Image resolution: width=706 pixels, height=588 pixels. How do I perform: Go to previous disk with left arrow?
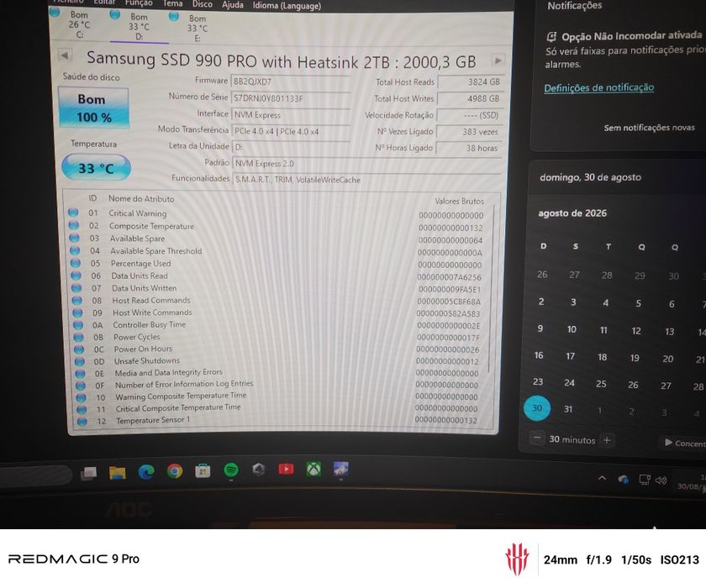tap(65, 55)
